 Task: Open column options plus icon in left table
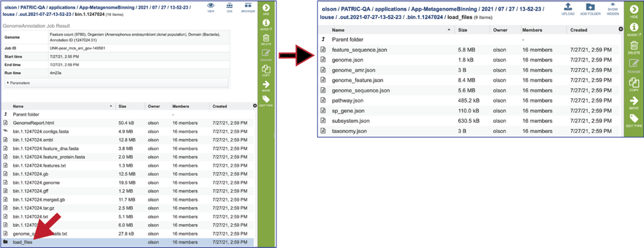click(x=255, y=106)
